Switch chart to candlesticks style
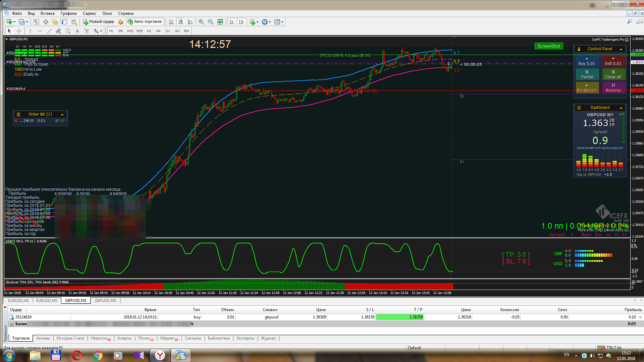This screenshot has height=362, width=644. pyautogui.click(x=181, y=22)
